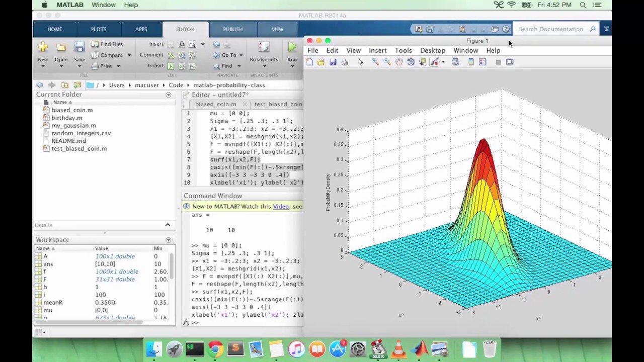
Task: Open the Breakpoints dropdown
Action: 264,66
